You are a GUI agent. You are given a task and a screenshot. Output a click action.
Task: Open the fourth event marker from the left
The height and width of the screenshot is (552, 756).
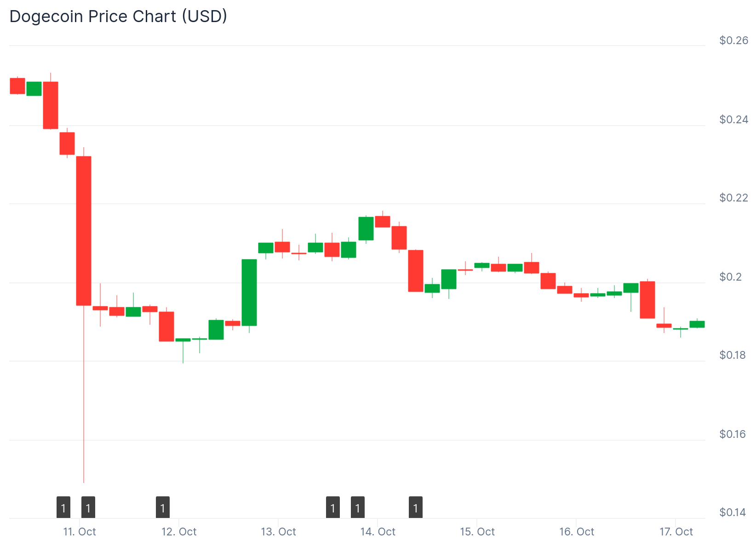pyautogui.click(x=333, y=508)
